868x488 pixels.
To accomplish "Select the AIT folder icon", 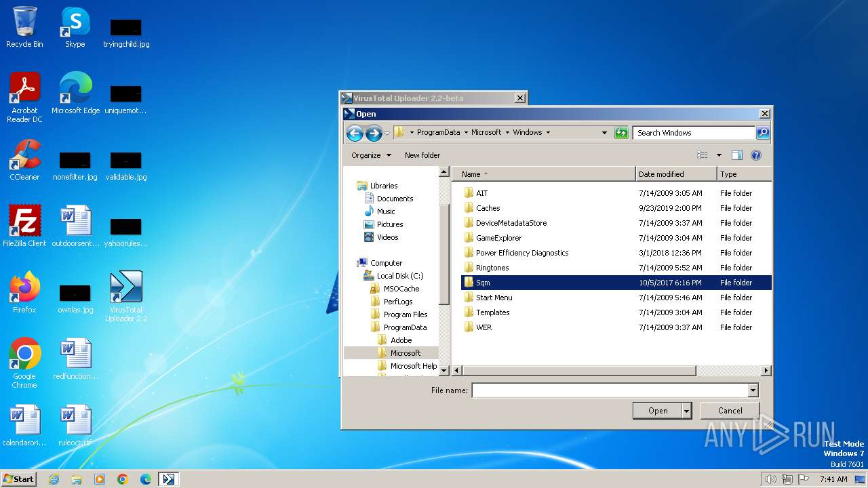I will [x=469, y=193].
